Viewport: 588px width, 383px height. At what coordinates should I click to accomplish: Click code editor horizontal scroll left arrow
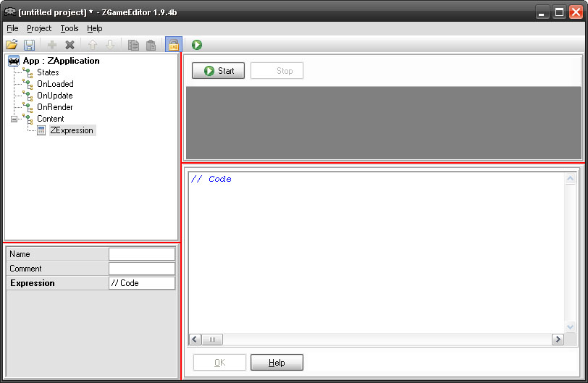coord(195,340)
